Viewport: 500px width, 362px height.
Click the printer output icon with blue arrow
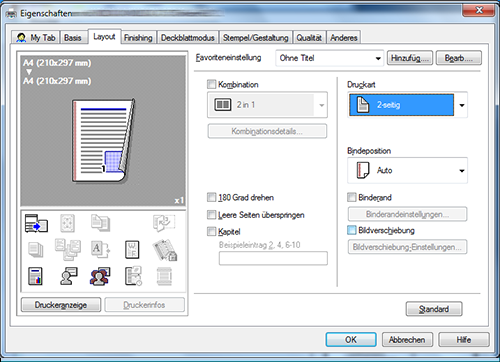coord(36,223)
